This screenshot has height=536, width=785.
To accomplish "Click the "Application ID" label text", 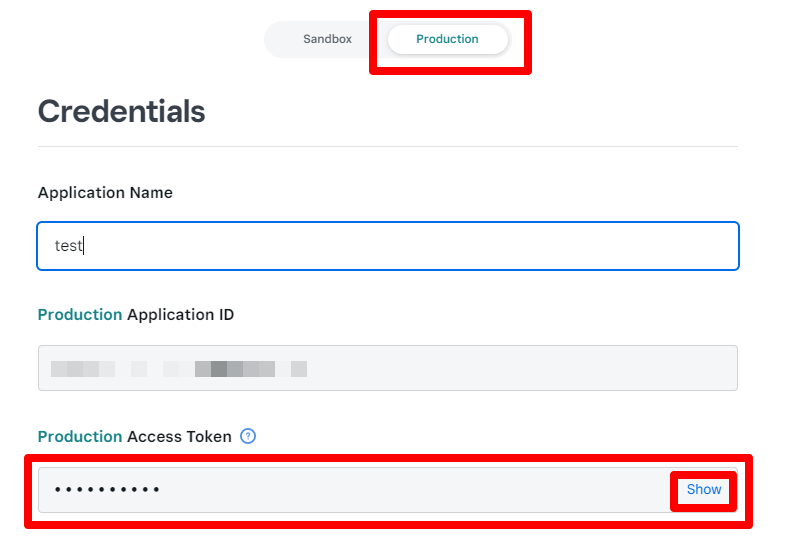I will point(180,315).
